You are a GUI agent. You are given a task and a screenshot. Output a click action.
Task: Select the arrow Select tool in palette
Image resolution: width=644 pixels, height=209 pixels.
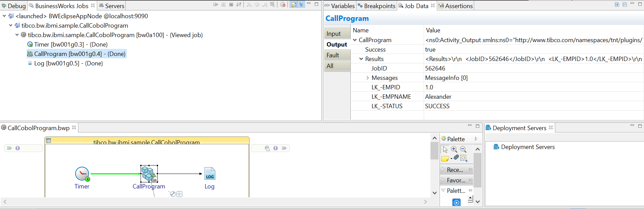coord(445,149)
